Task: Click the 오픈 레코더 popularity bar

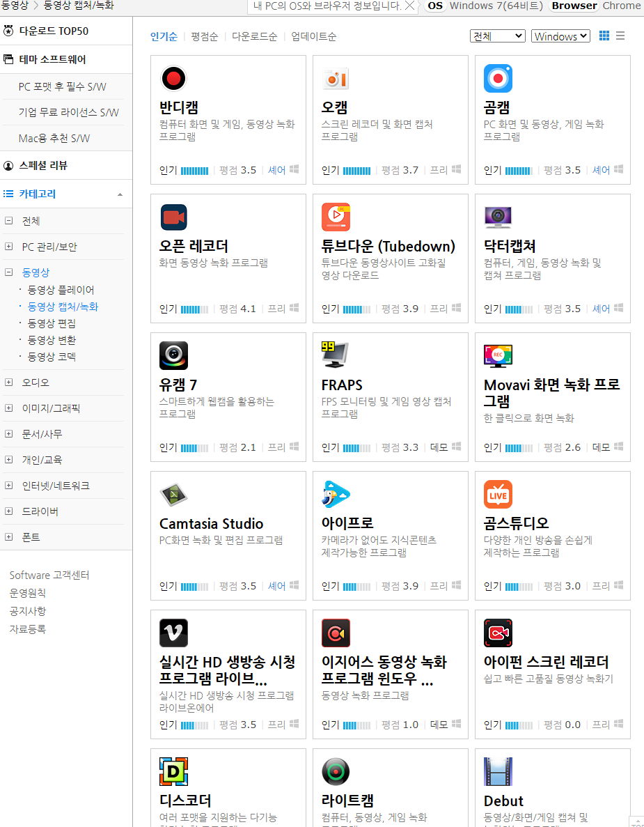Action: click(194, 309)
